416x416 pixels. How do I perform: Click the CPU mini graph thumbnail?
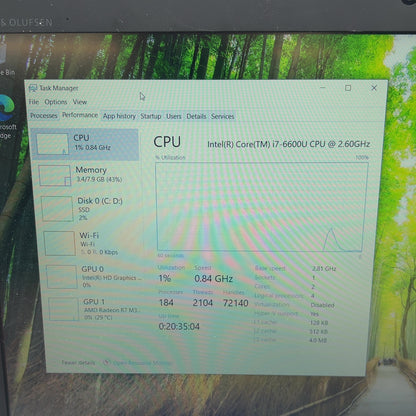click(x=52, y=144)
